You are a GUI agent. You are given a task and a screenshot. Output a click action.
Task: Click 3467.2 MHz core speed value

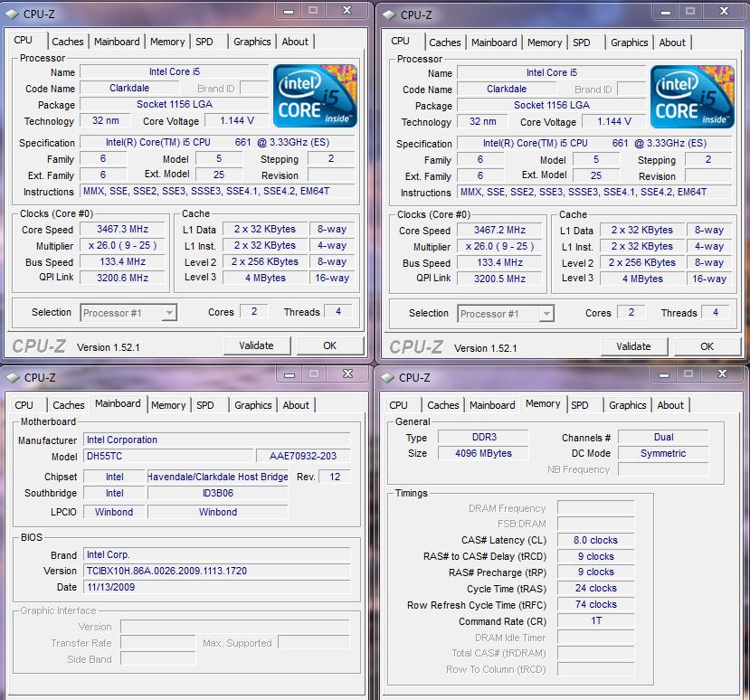point(499,231)
